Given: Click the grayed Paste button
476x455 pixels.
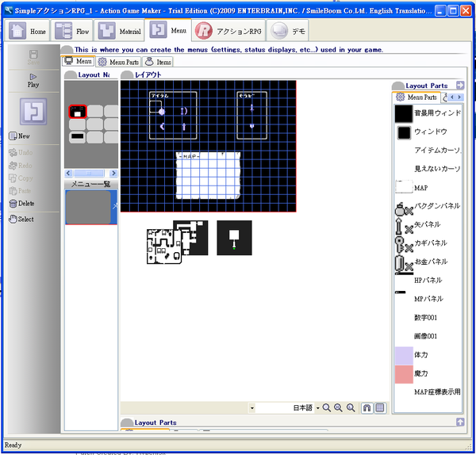Looking at the screenshot, I should [x=20, y=191].
